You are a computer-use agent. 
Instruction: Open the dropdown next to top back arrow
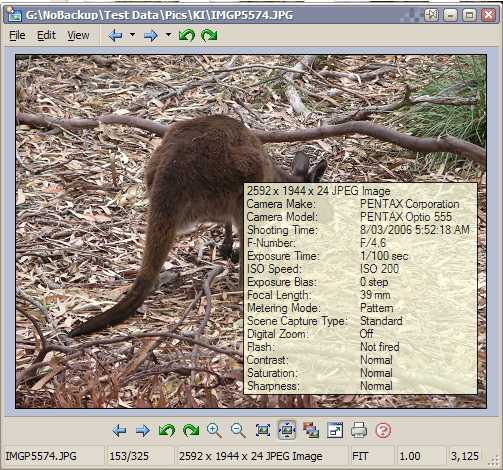coord(133,34)
